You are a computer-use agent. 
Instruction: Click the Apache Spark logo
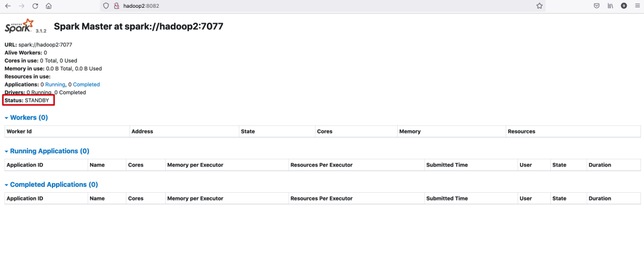click(19, 26)
